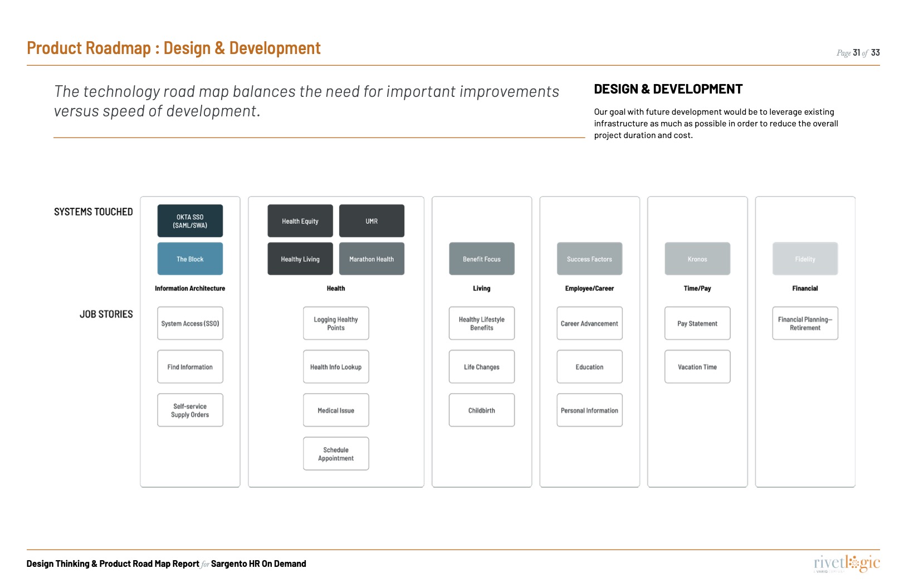The image size is (909, 588).
Task: Click the Schedule Appointment card
Action: (x=336, y=454)
